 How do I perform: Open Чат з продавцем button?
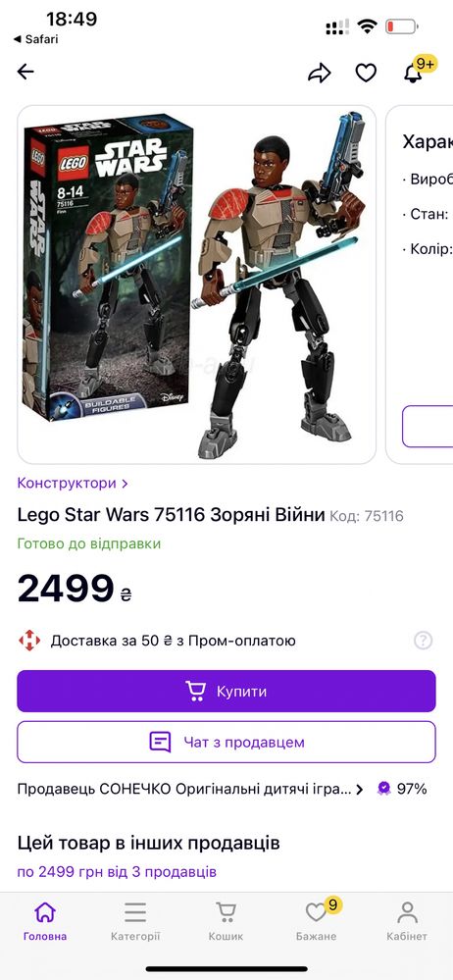[226, 742]
